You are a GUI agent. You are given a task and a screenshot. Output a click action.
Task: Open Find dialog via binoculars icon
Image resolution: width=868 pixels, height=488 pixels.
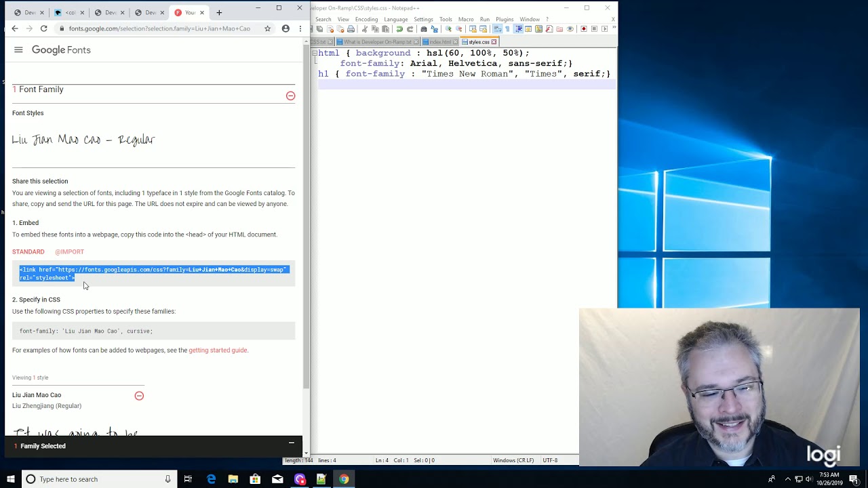pyautogui.click(x=424, y=29)
